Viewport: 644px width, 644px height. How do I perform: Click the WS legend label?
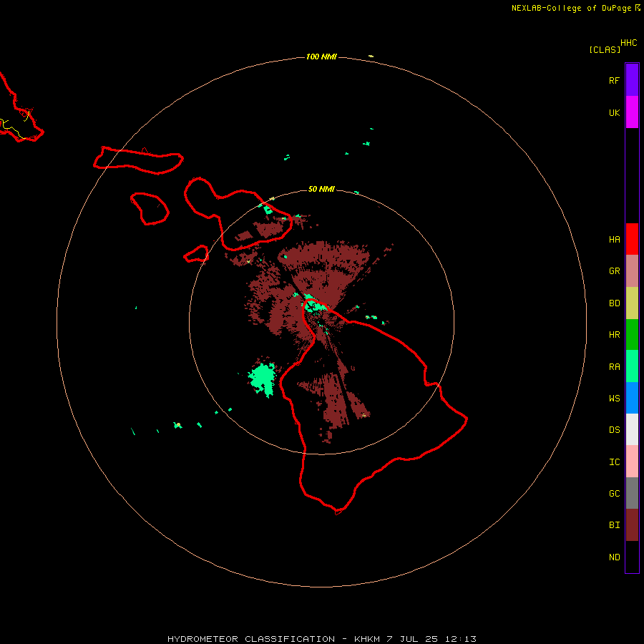(614, 398)
